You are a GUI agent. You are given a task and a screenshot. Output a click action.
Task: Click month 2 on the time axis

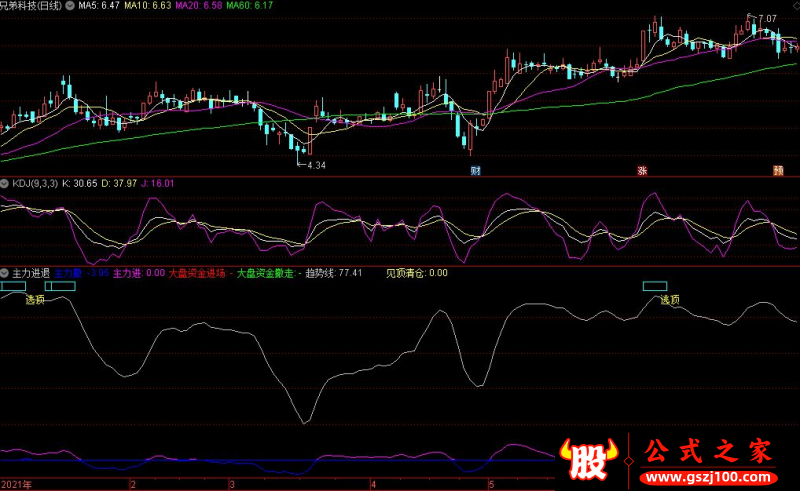(x=133, y=484)
